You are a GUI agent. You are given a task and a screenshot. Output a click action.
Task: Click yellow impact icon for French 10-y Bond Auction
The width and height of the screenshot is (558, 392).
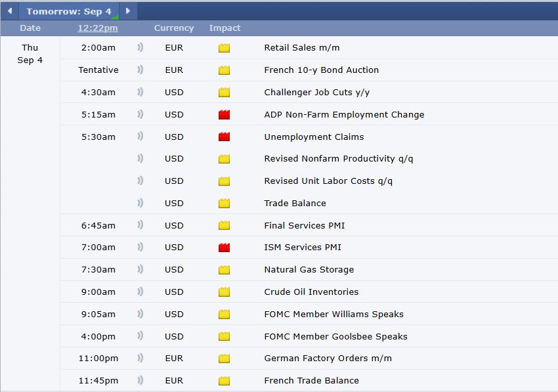[225, 70]
